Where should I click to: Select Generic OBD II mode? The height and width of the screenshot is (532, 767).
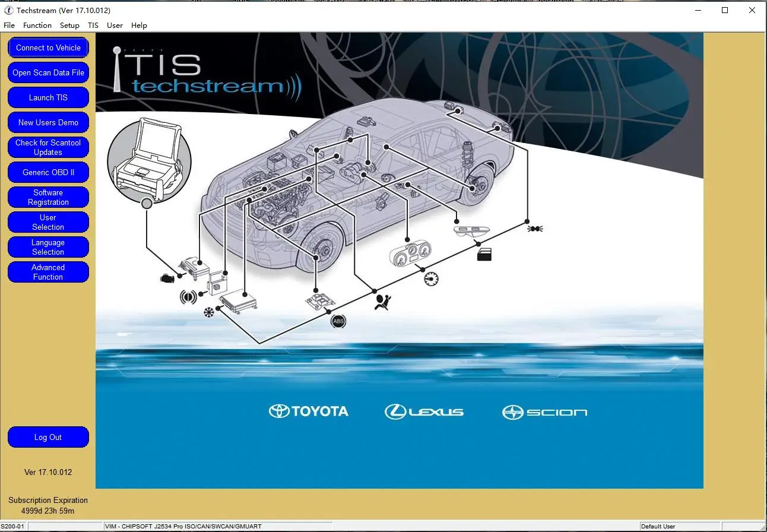(x=48, y=172)
